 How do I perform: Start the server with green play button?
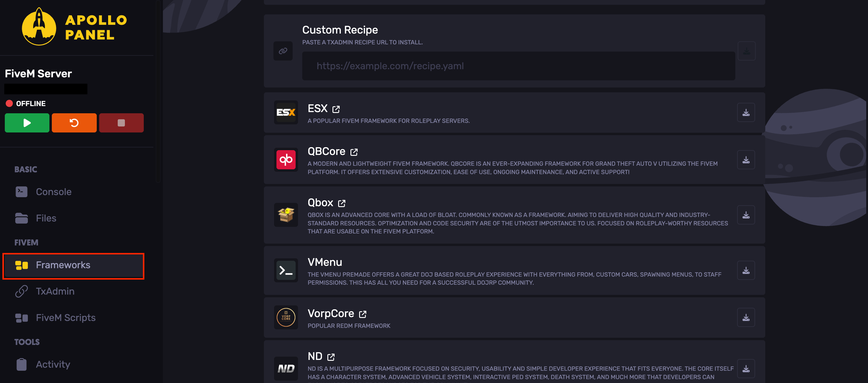click(27, 123)
